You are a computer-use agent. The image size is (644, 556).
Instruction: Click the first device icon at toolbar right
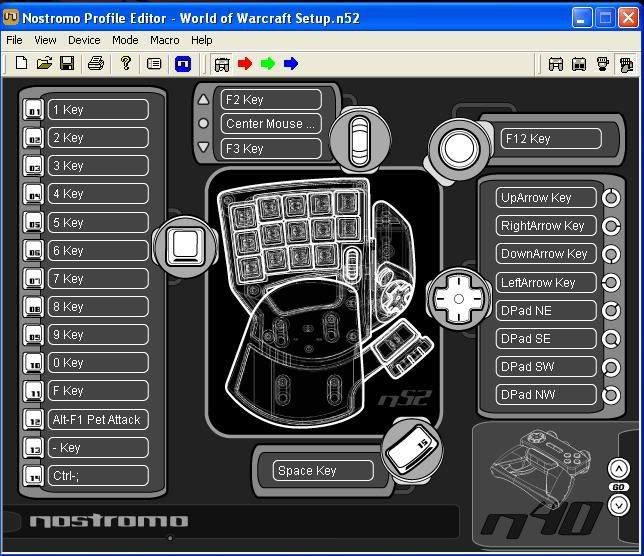point(556,64)
